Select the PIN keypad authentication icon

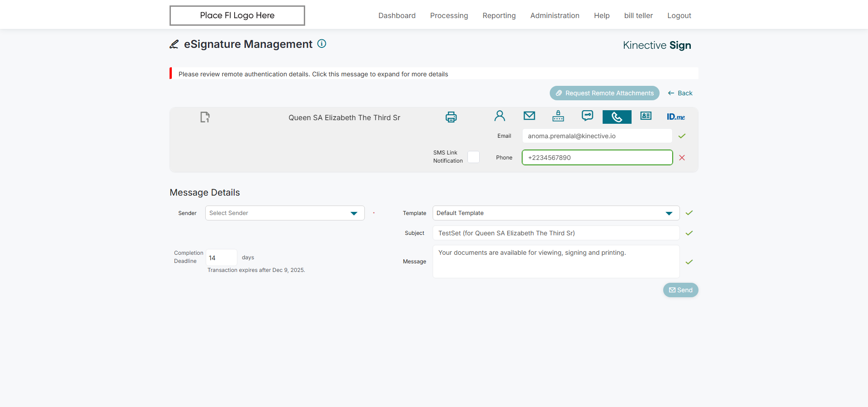coord(558,116)
